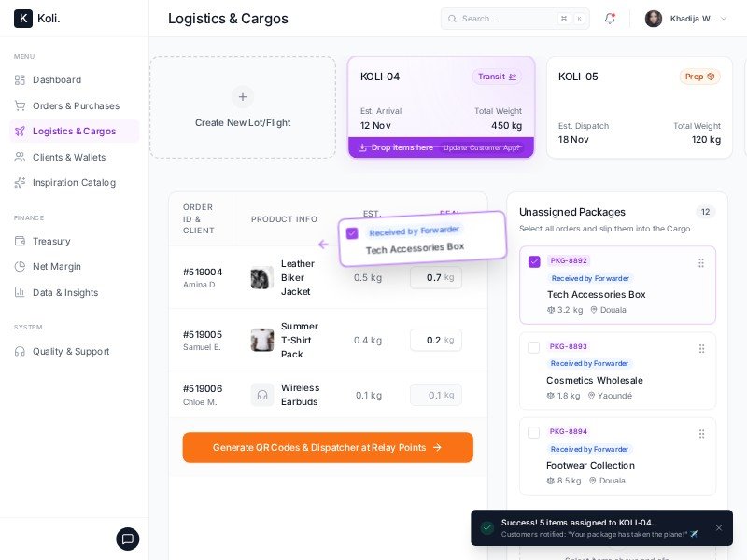Uncheck the PKG-8892 package checkbox
This screenshot has height=560, width=747.
(535, 262)
